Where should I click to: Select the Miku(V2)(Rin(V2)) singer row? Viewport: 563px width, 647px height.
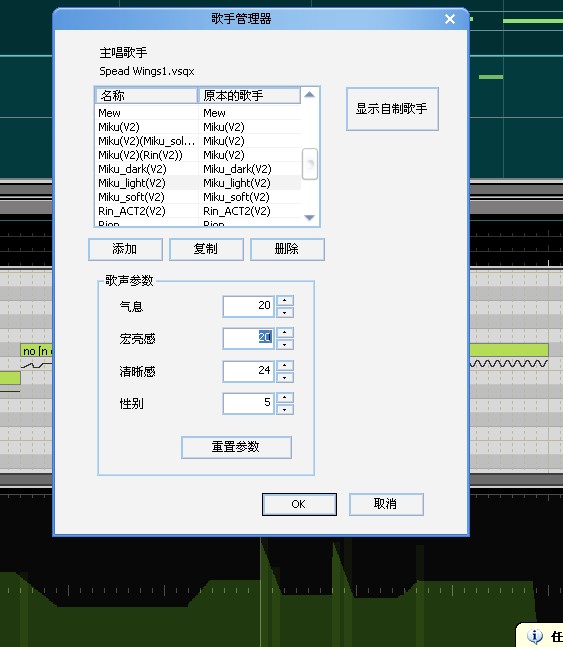(198, 155)
